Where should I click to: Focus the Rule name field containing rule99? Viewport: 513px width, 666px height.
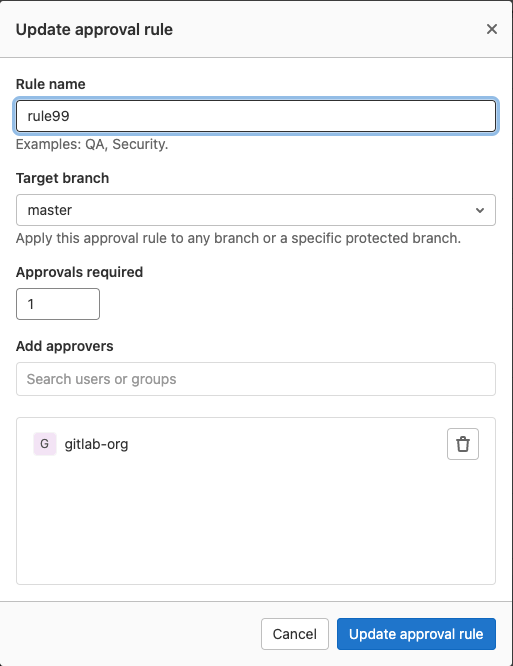pos(256,116)
